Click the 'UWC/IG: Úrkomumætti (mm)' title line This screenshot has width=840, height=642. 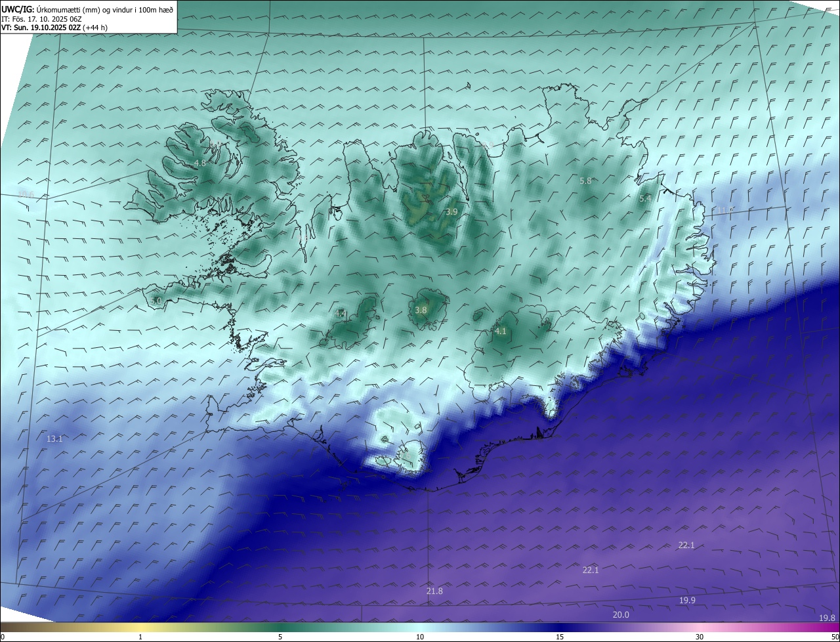(x=87, y=9)
